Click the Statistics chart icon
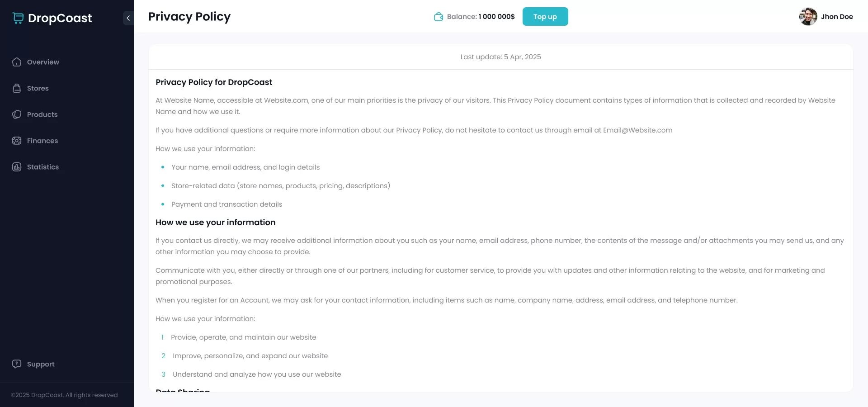Image resolution: width=868 pixels, height=407 pixels. coord(17,167)
